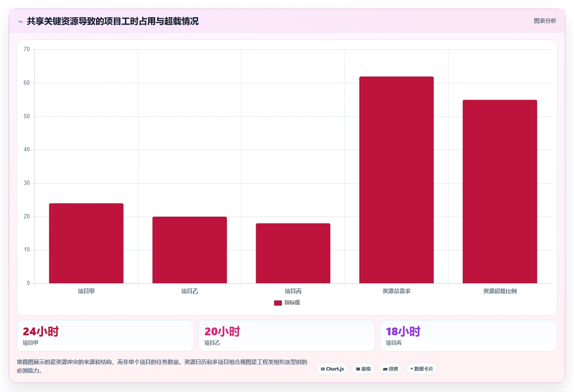
Task: Click the chart bar for 项目甲
Action: pyautogui.click(x=86, y=243)
